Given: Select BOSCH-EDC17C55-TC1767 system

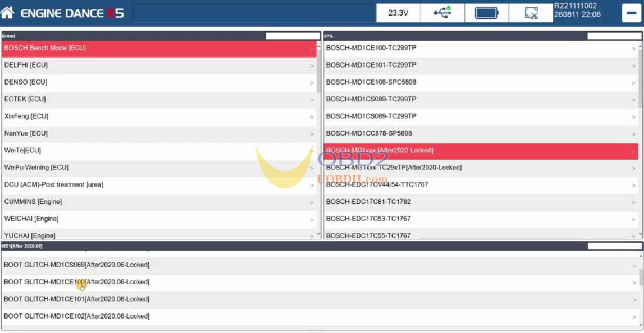Looking at the screenshot, I should pos(481,234).
